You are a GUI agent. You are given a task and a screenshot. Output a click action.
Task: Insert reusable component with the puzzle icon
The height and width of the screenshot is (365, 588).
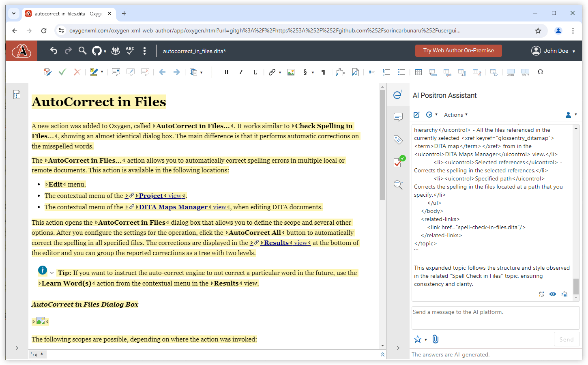(341, 72)
